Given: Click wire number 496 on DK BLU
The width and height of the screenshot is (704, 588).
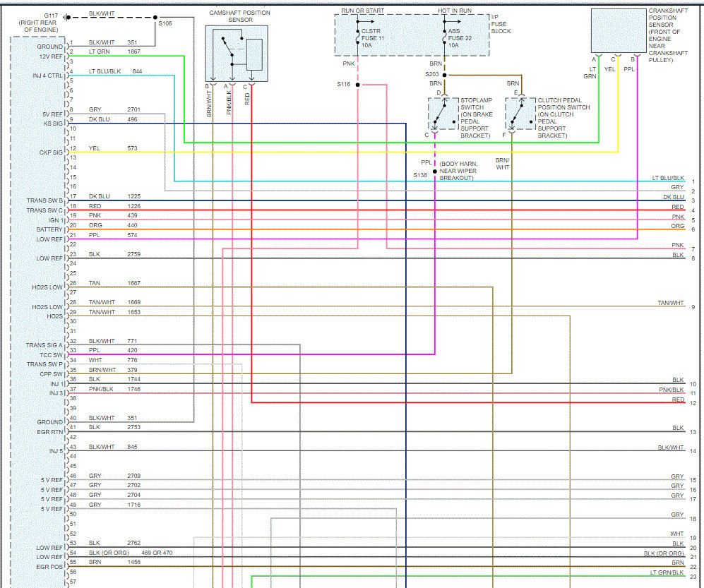Looking at the screenshot, I should click(132, 119).
